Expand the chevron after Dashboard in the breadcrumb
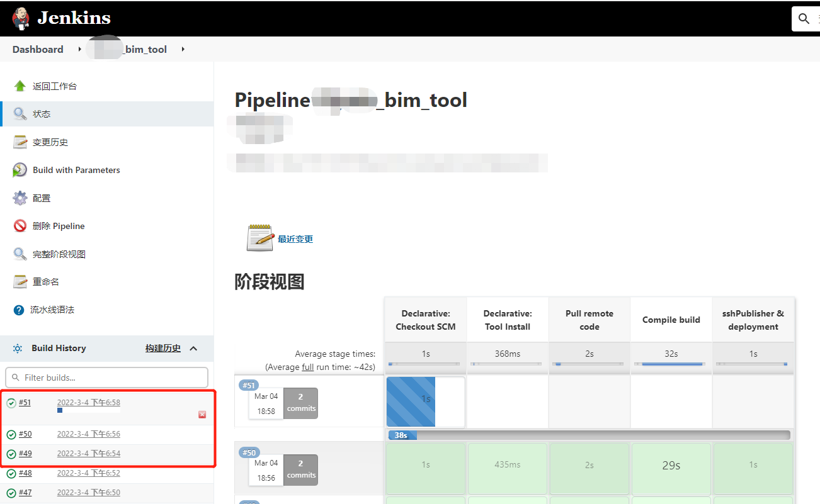The height and width of the screenshot is (504, 820). click(80, 49)
